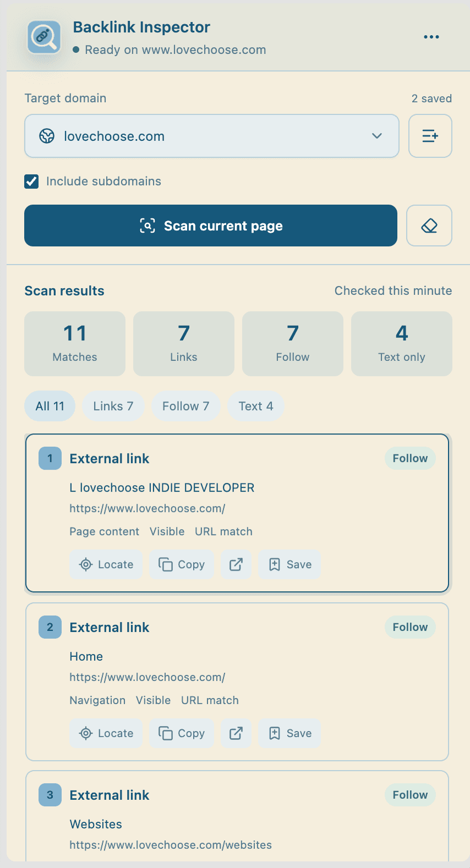470x868 pixels.
Task: Click the 7 Links stat card
Action: 184,344
